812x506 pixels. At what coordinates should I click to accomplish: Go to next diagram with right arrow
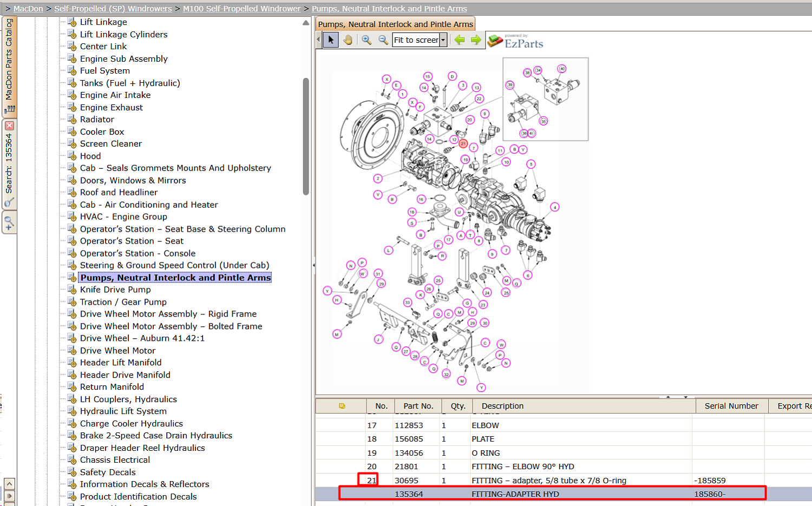[476, 40]
